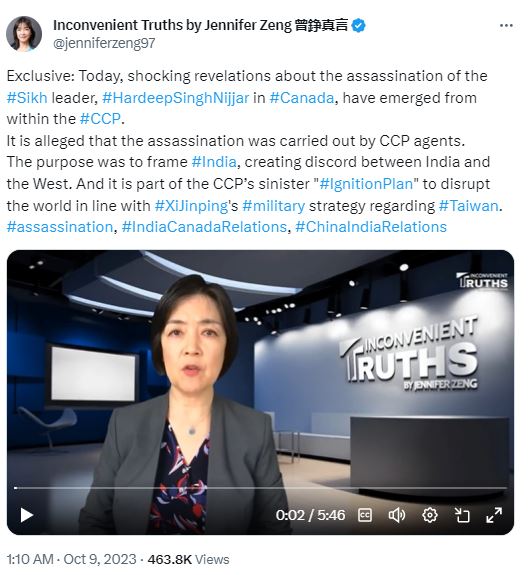Open the #XiJinping hashtag
530x575 pixels.
point(191,206)
